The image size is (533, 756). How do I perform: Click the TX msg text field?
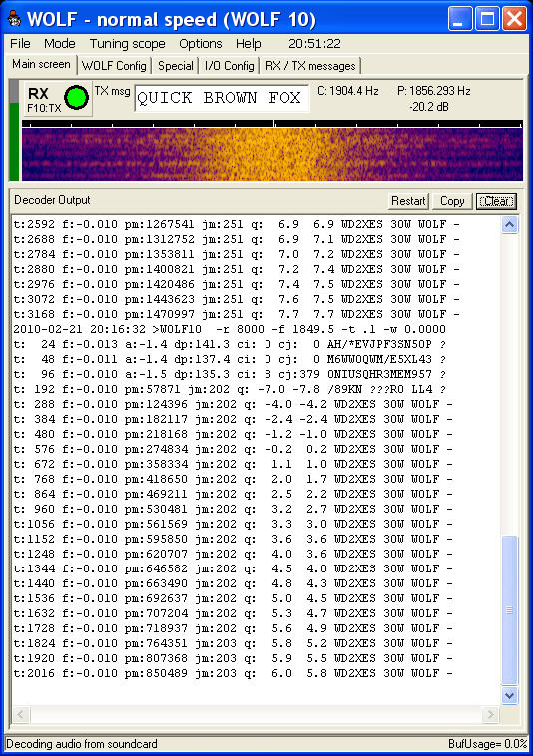click(222, 98)
